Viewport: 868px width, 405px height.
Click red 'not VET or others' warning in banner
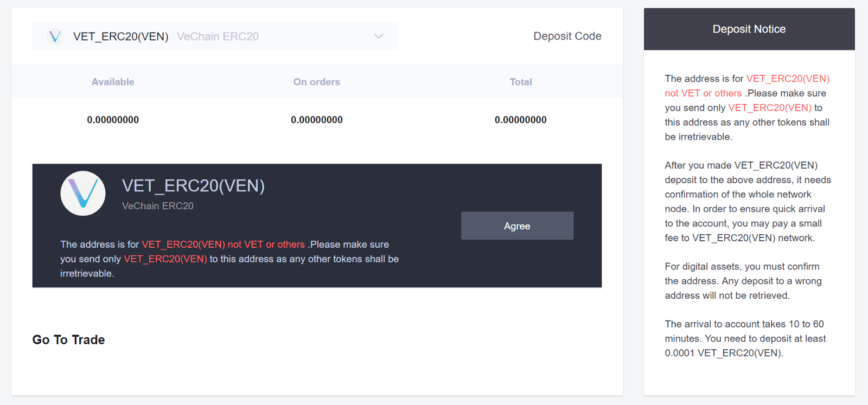click(266, 245)
